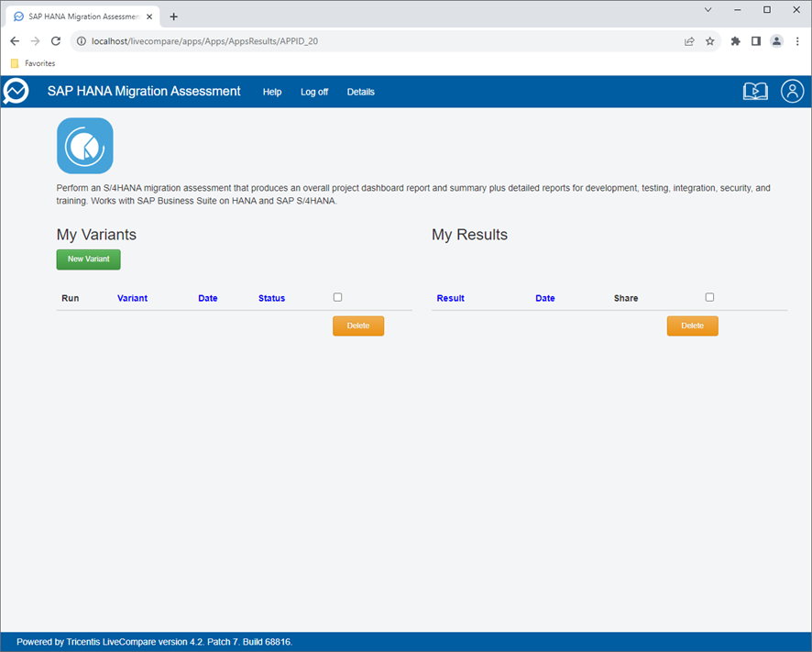The image size is (812, 652).
Task: Select all variants checkbox
Action: click(337, 297)
